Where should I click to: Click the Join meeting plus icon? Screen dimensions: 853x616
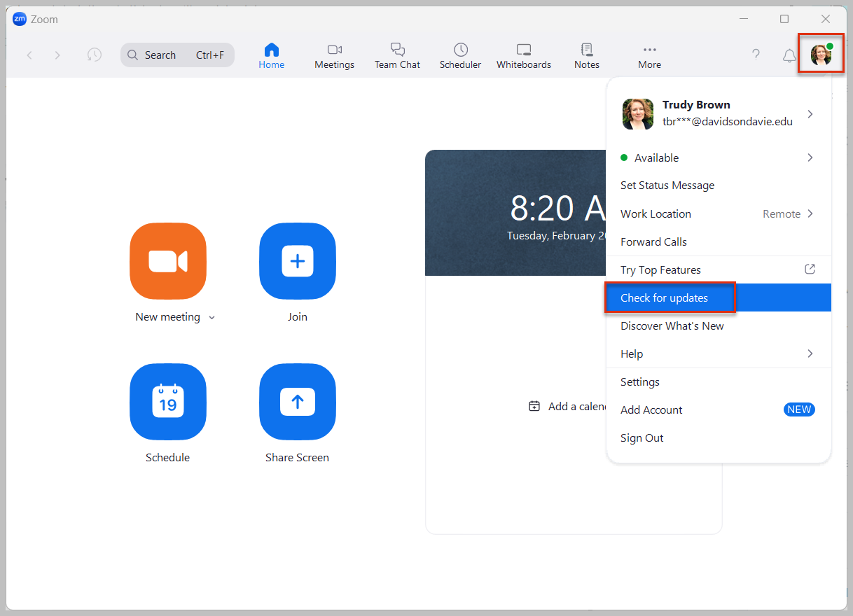click(298, 261)
